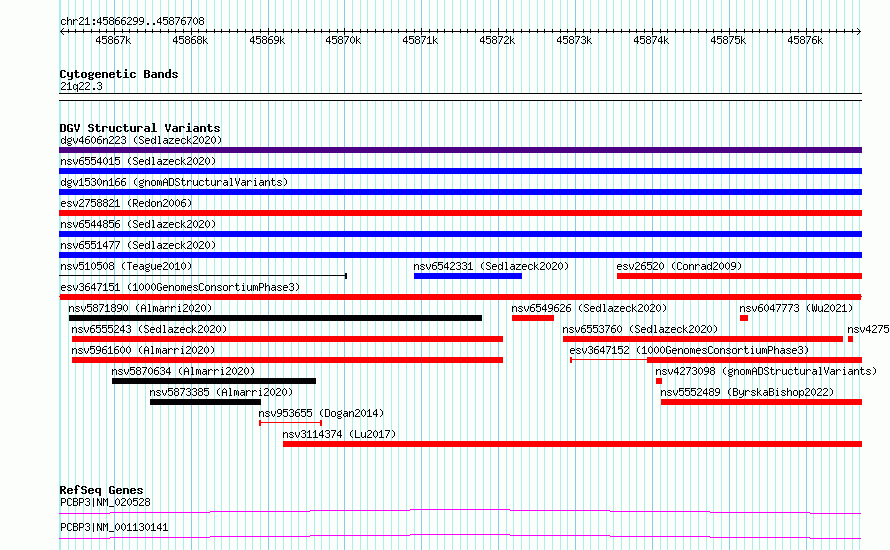
Task: Click the 45873k ruler tick label
Action: tap(574, 40)
